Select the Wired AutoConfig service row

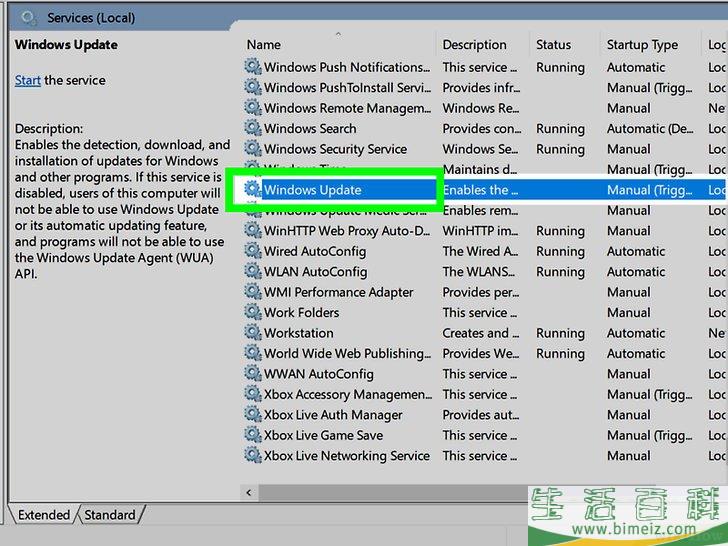pyautogui.click(x=485, y=251)
